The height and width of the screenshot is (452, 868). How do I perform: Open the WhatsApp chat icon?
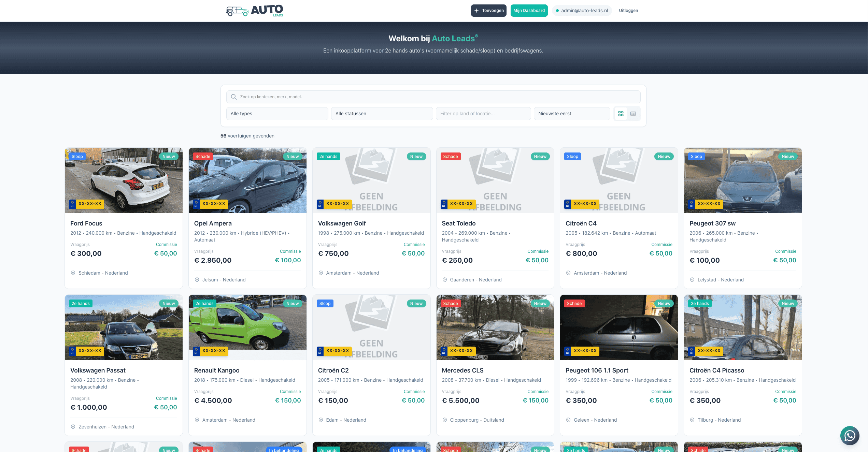pos(850,436)
